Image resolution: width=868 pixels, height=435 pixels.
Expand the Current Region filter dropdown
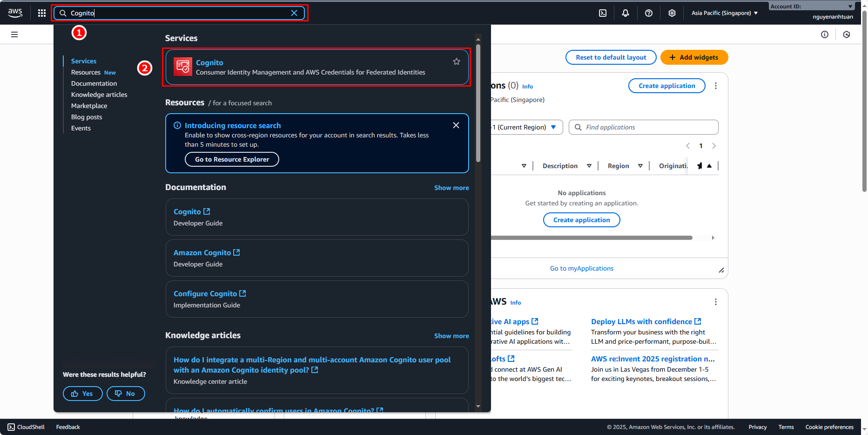coord(526,127)
